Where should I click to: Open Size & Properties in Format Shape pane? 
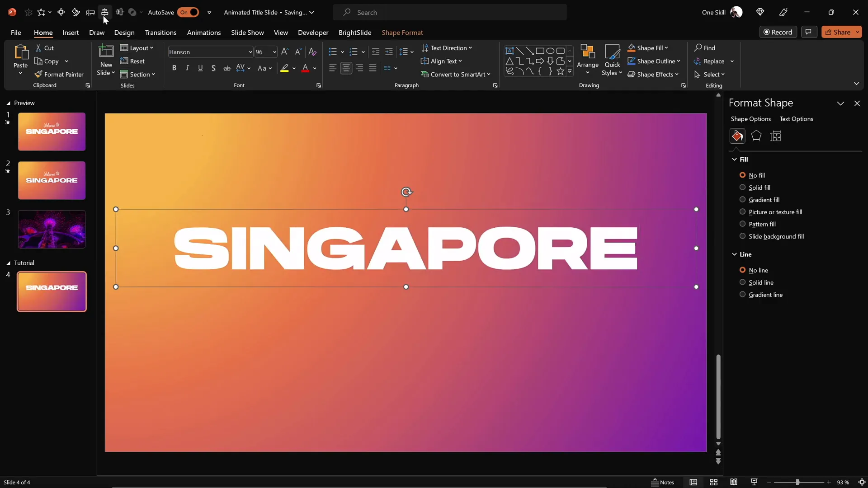click(x=776, y=136)
